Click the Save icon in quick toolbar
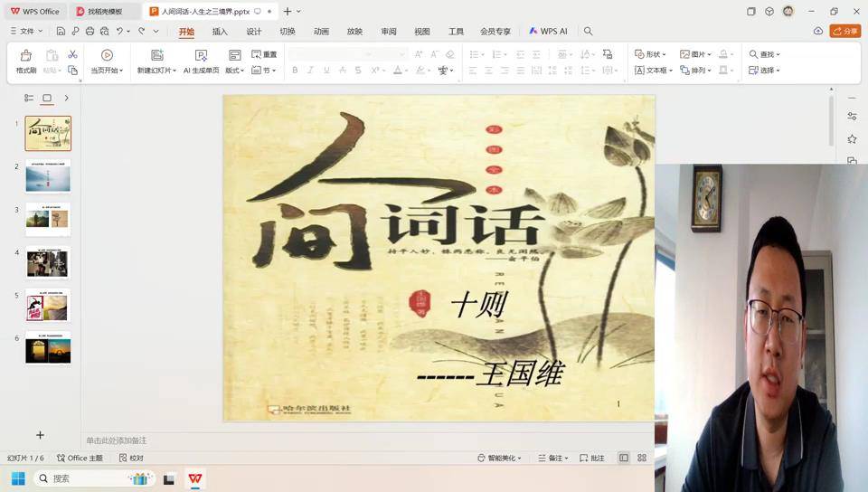868x492 pixels. click(61, 31)
